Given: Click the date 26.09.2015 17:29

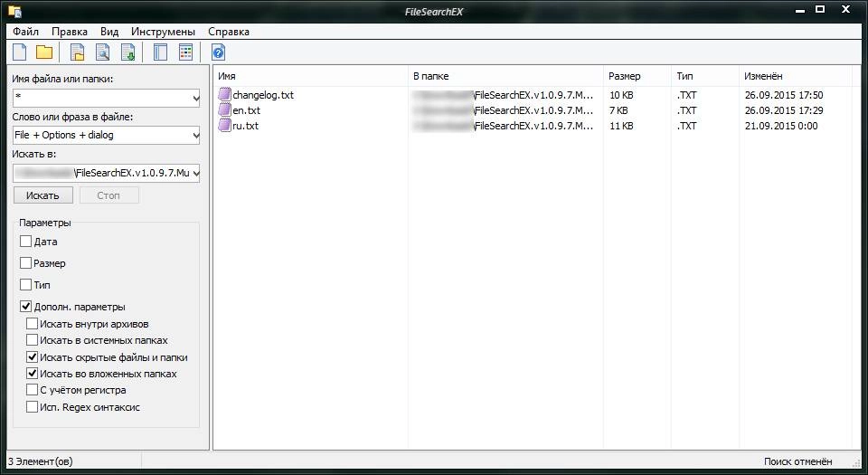Looking at the screenshot, I should (x=784, y=110).
